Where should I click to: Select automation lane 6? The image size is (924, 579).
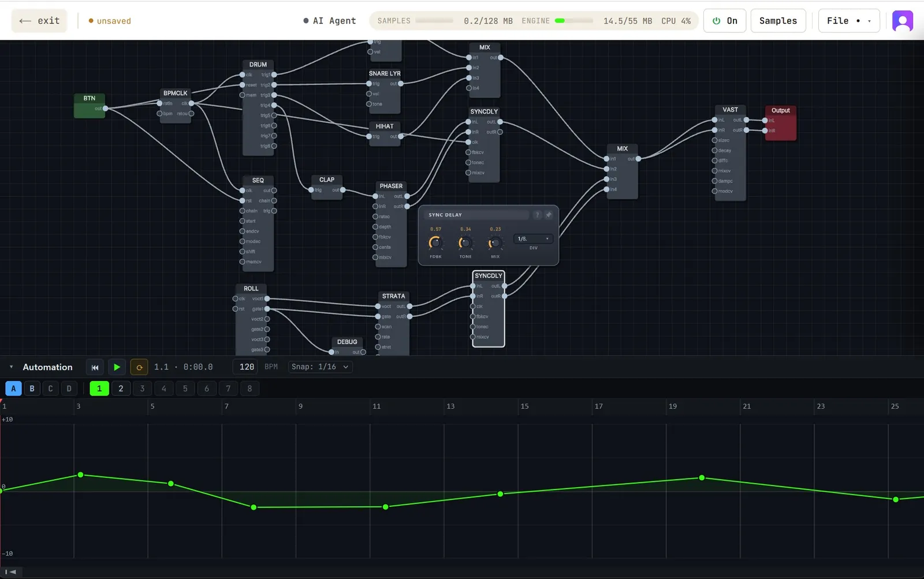click(207, 389)
